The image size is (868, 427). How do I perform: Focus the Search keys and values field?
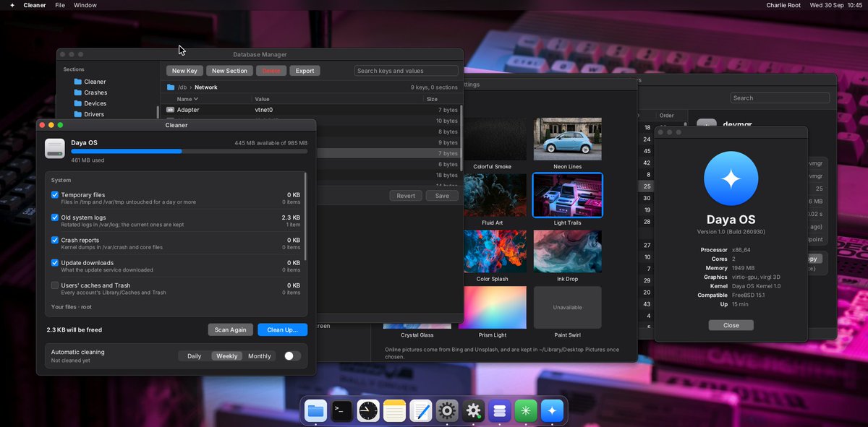click(406, 71)
